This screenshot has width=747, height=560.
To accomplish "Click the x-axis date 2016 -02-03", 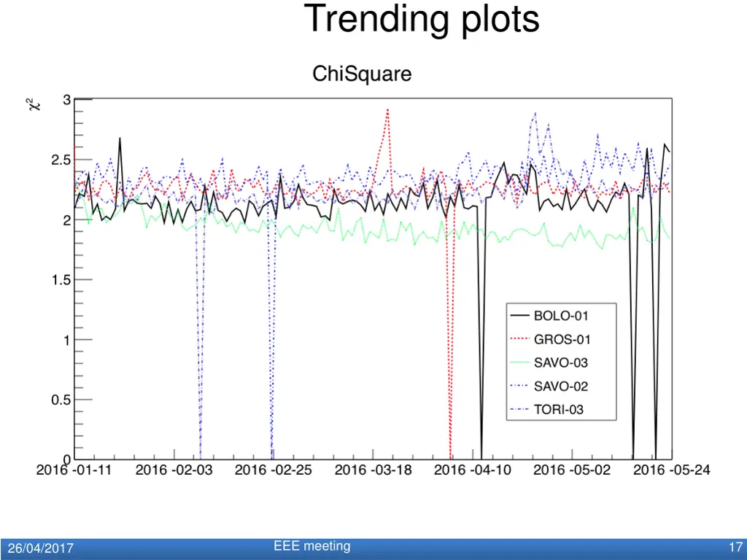I will pos(174,470).
